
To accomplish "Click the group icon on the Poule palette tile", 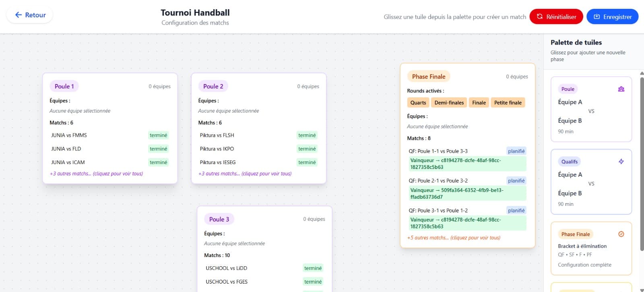I will [621, 89].
